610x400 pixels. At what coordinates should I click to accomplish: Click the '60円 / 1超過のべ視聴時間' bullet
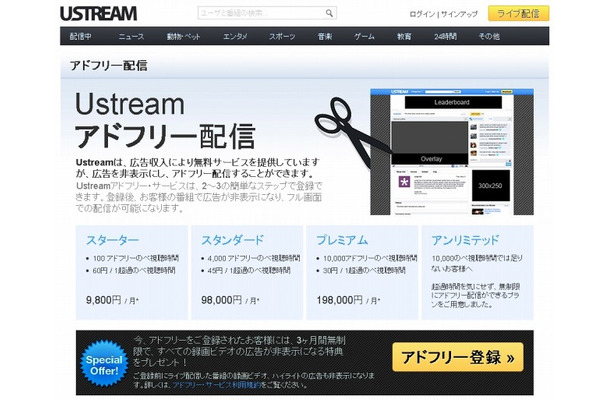(133, 270)
